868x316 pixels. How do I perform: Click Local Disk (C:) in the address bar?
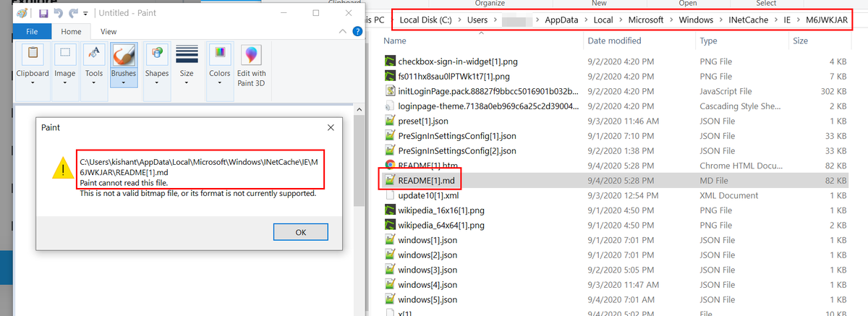[x=425, y=20]
